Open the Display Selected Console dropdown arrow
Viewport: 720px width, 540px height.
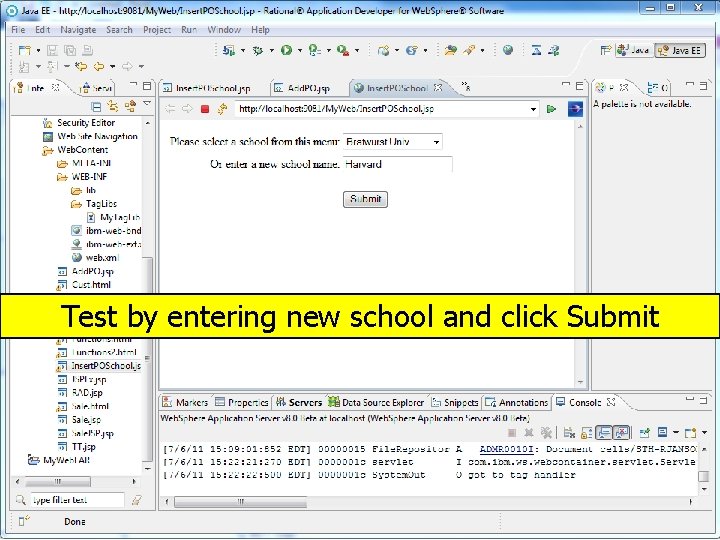(x=676, y=433)
